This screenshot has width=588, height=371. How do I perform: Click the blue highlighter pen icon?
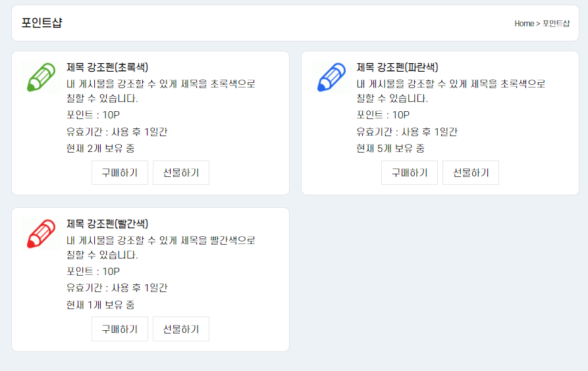[x=331, y=77]
